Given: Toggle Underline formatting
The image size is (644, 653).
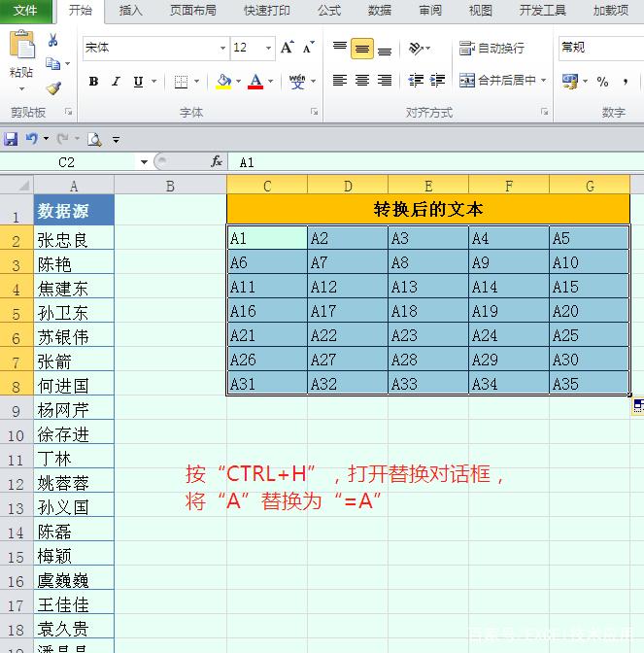Looking at the screenshot, I should (138, 82).
